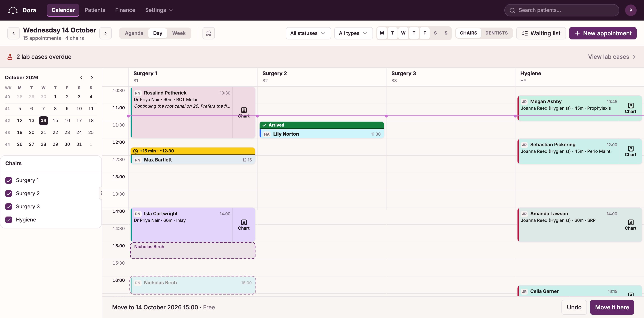Switch to Agenda view
Viewport: 644px width, 318px height.
point(134,33)
